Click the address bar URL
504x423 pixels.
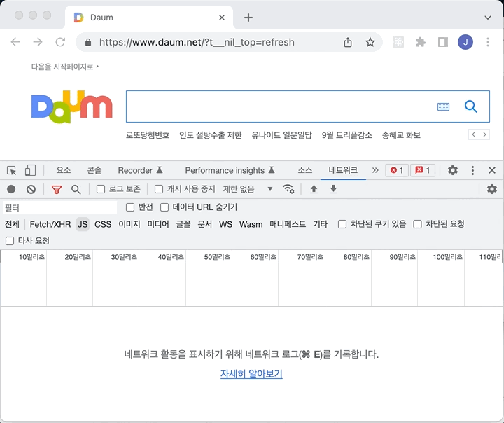tap(197, 42)
